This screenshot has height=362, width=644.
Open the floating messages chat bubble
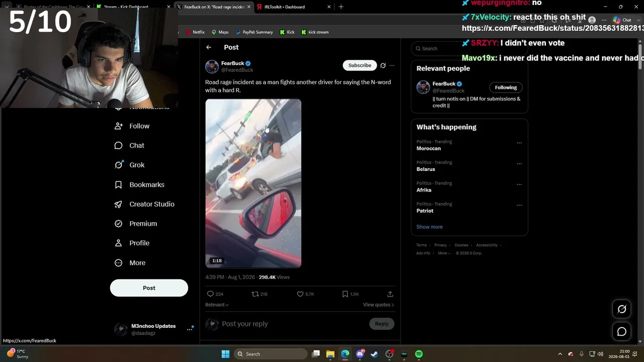point(622,332)
